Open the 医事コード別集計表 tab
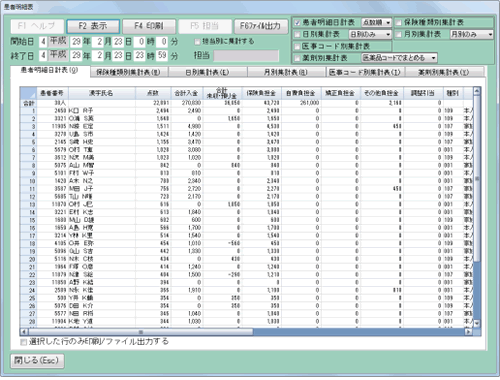 [365, 72]
